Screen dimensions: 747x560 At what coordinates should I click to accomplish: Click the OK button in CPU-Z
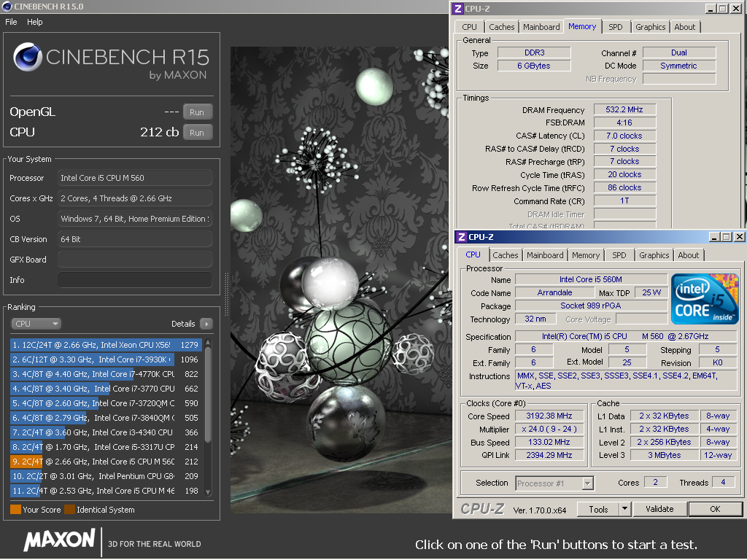(715, 510)
